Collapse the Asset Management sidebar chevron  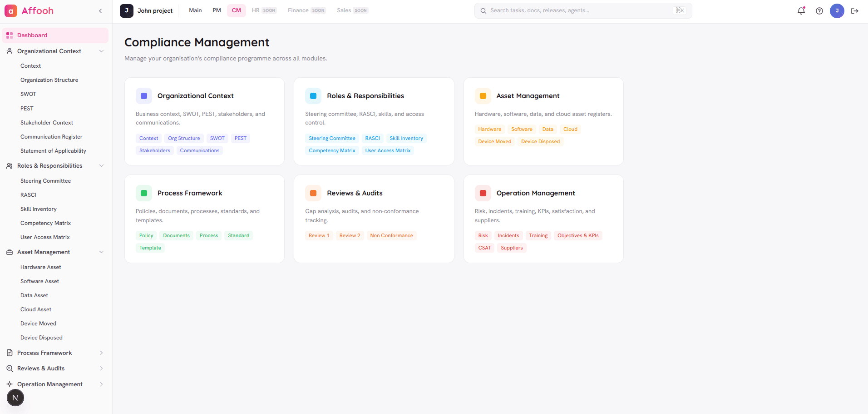pos(101,252)
